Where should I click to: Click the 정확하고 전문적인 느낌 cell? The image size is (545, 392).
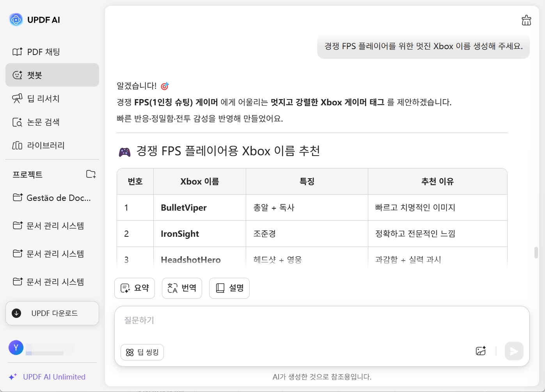pos(438,234)
